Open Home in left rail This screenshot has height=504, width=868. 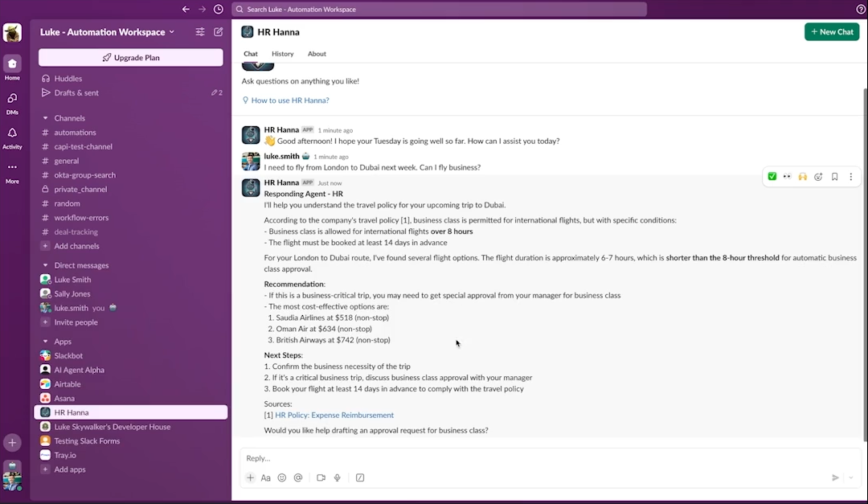click(x=12, y=68)
